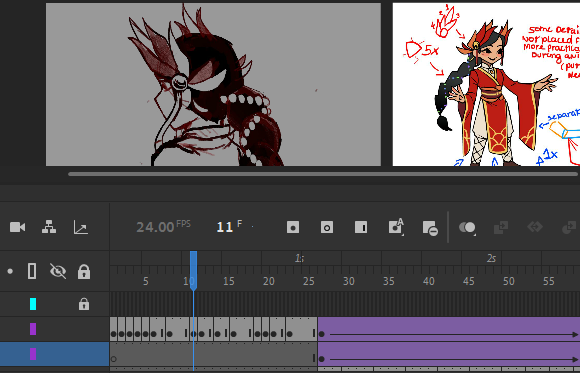Click frame 45 on the ruler
The height and width of the screenshot is (373, 580).
[469, 281]
